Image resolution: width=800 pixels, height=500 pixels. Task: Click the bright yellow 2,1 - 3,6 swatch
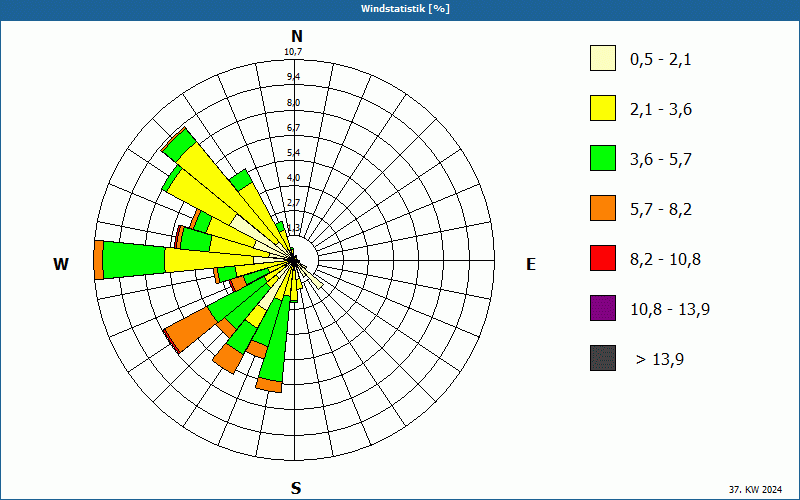pyautogui.click(x=603, y=108)
